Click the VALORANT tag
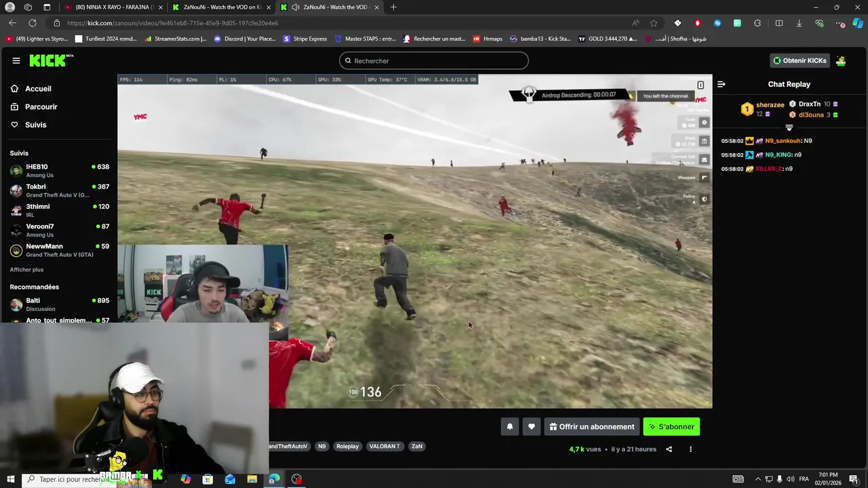 [x=384, y=446]
